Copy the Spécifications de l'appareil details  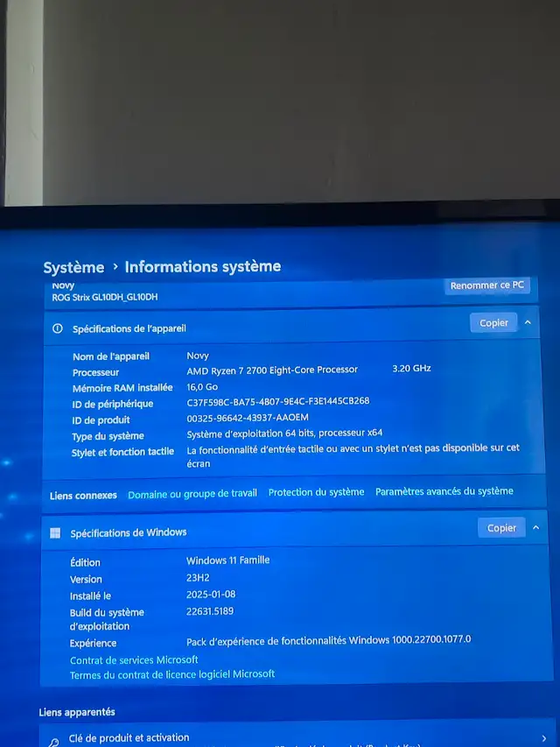[x=493, y=322]
